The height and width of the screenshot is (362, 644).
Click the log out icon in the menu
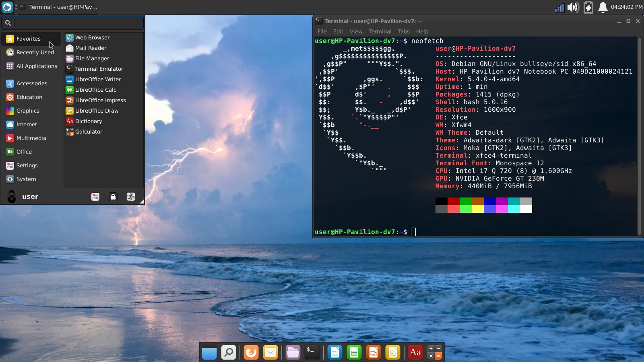(130, 197)
